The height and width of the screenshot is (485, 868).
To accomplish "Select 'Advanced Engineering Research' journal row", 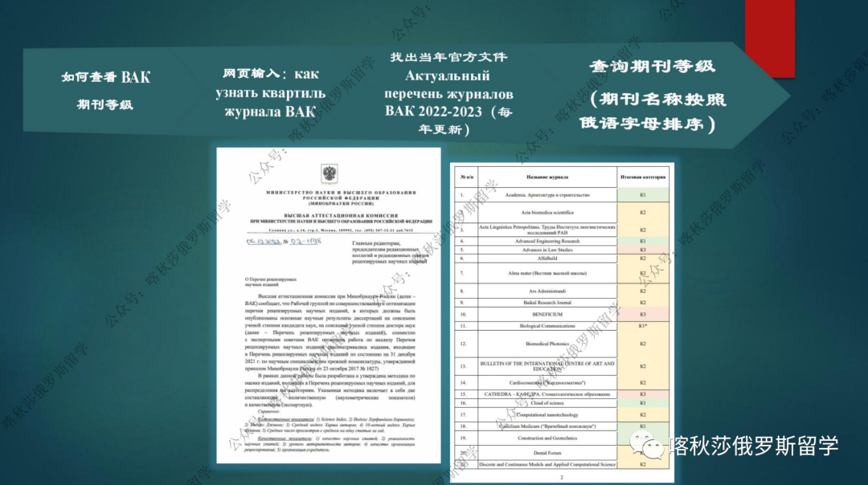I will click(562, 241).
